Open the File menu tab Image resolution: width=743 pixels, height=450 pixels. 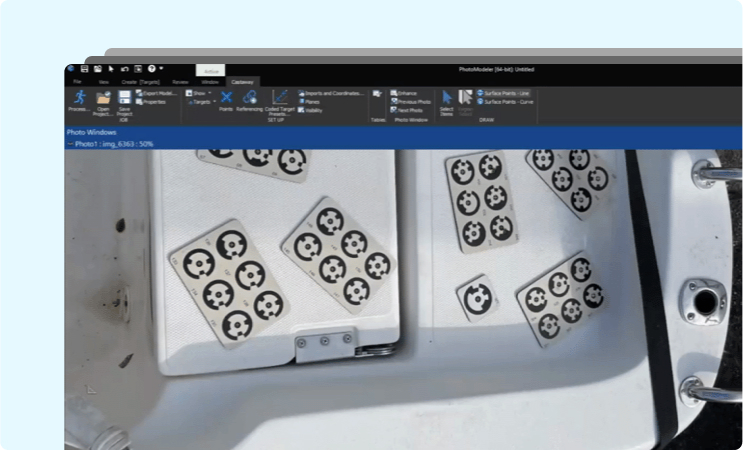[x=77, y=81]
